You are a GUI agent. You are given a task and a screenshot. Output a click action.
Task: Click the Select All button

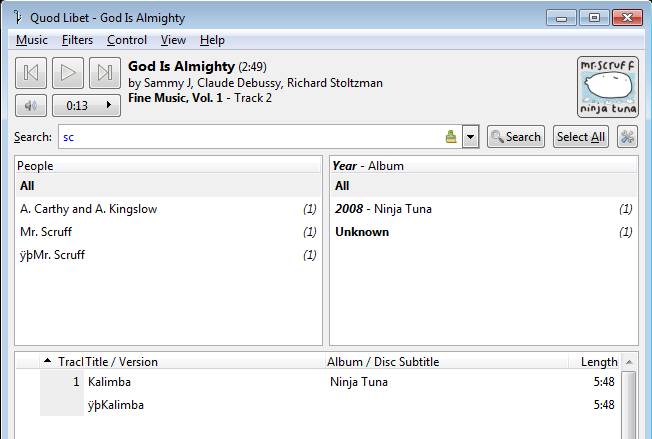point(580,137)
